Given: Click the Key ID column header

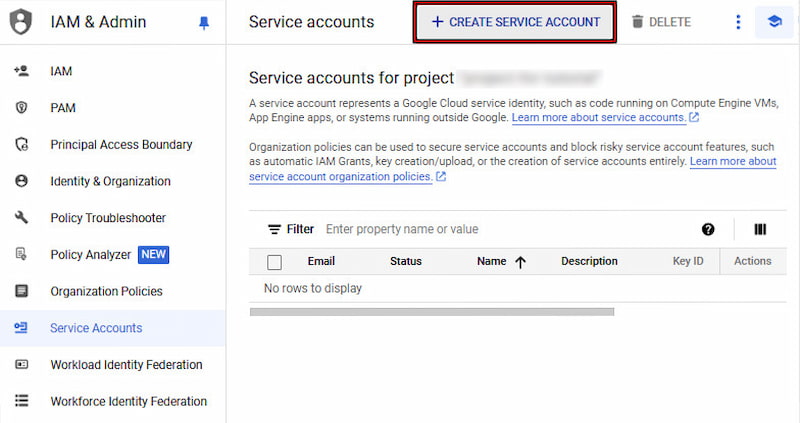Looking at the screenshot, I should point(688,261).
